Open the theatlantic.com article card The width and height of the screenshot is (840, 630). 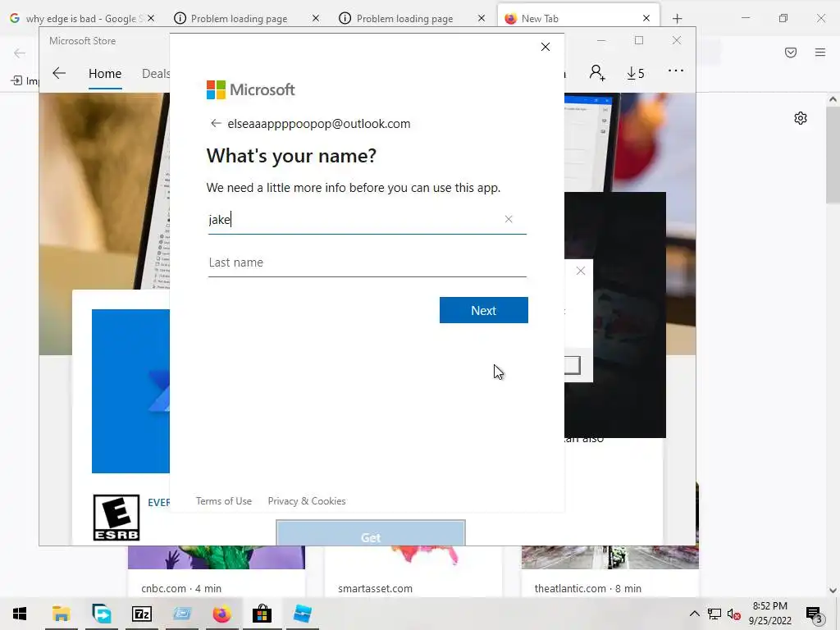click(x=610, y=571)
